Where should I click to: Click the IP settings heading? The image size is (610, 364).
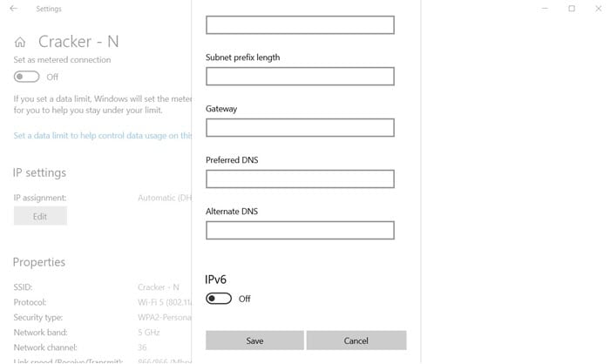click(39, 172)
